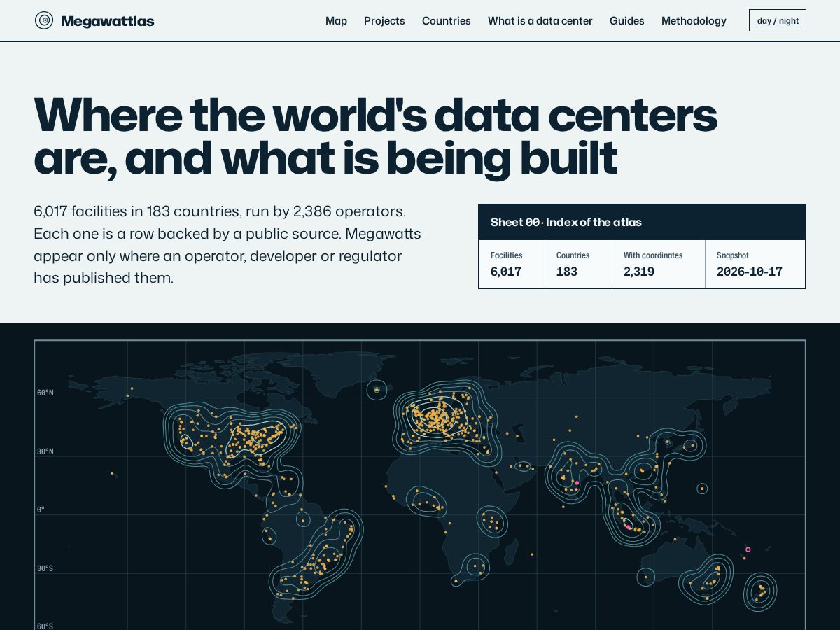840x630 pixels.
Task: Click the 'Snapshot 2026-10-17' cell
Action: point(755,264)
